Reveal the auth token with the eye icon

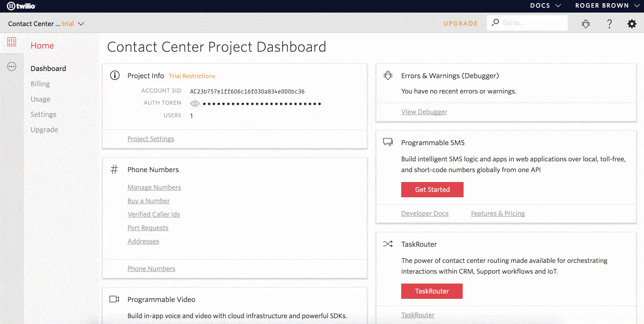point(195,103)
